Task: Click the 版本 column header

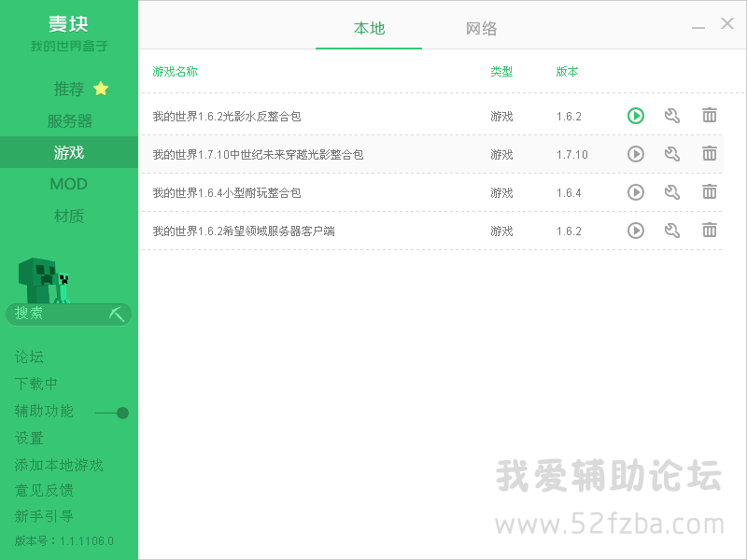Action: click(x=567, y=72)
